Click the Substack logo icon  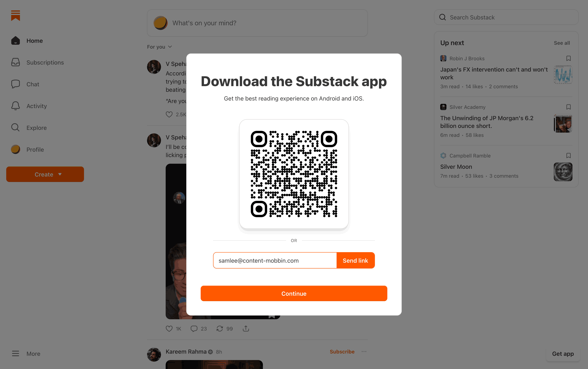pos(15,15)
